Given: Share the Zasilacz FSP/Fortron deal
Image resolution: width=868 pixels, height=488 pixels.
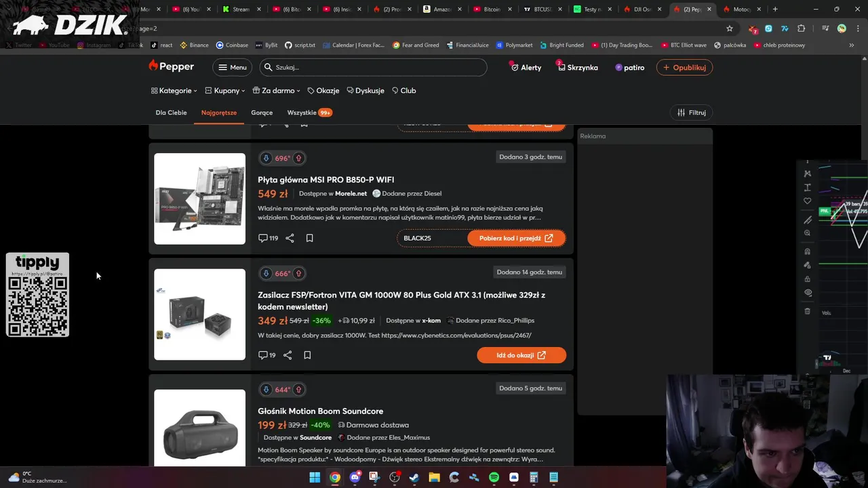Looking at the screenshot, I should (x=288, y=355).
